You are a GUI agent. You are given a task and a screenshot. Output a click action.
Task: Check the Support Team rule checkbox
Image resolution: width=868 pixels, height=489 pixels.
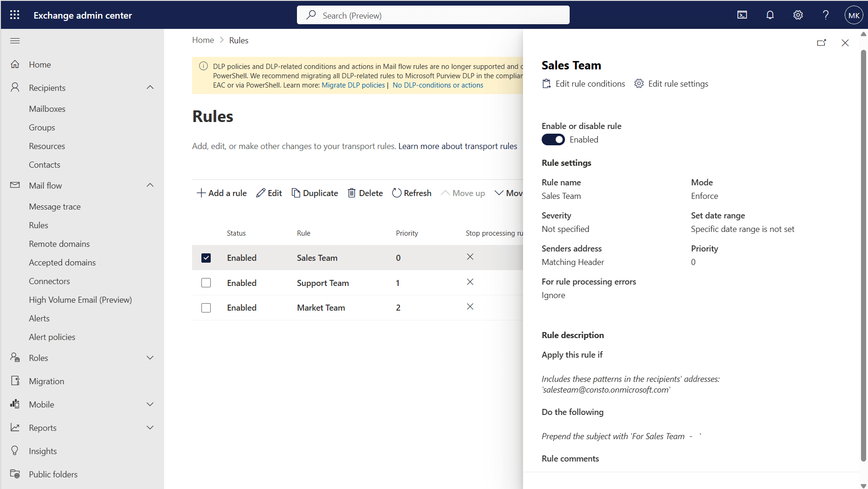206,283
